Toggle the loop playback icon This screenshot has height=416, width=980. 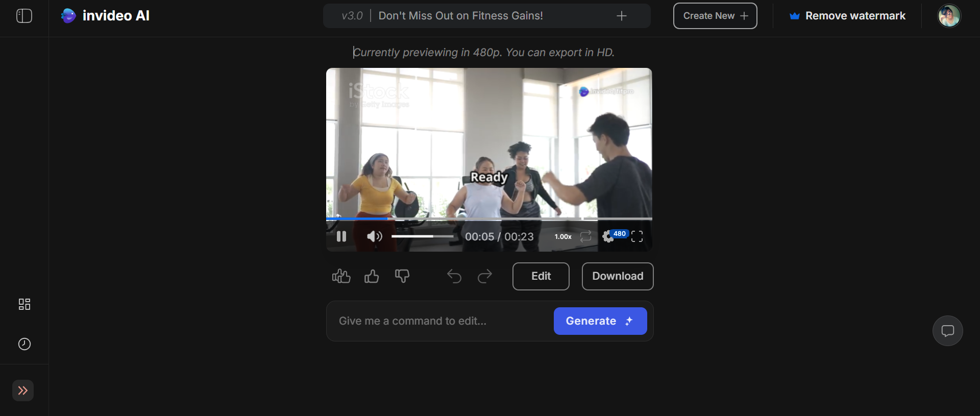(586, 236)
